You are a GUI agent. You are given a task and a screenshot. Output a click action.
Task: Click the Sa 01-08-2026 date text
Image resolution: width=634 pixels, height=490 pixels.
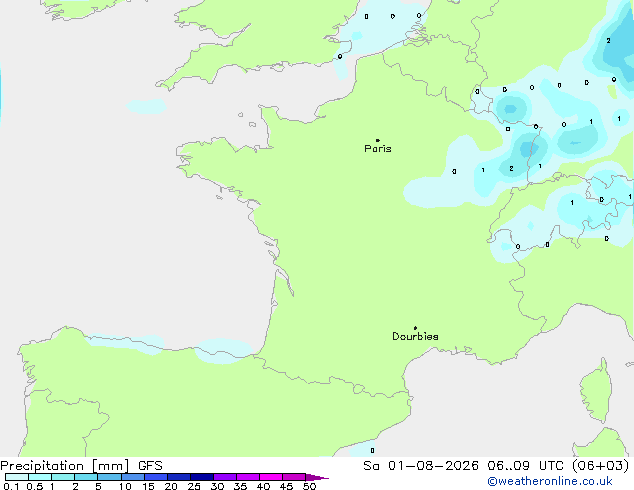[x=421, y=466]
